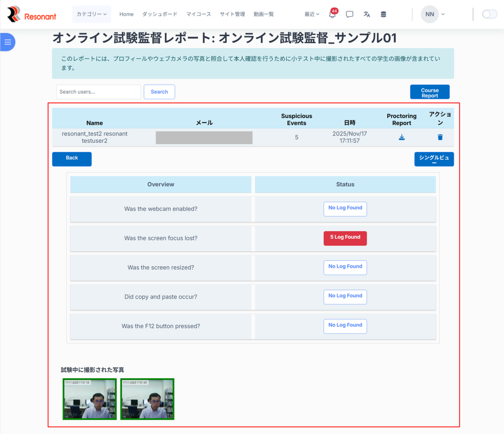Click the Resonant logo
Viewport: 504px width, 434px height.
click(x=32, y=15)
